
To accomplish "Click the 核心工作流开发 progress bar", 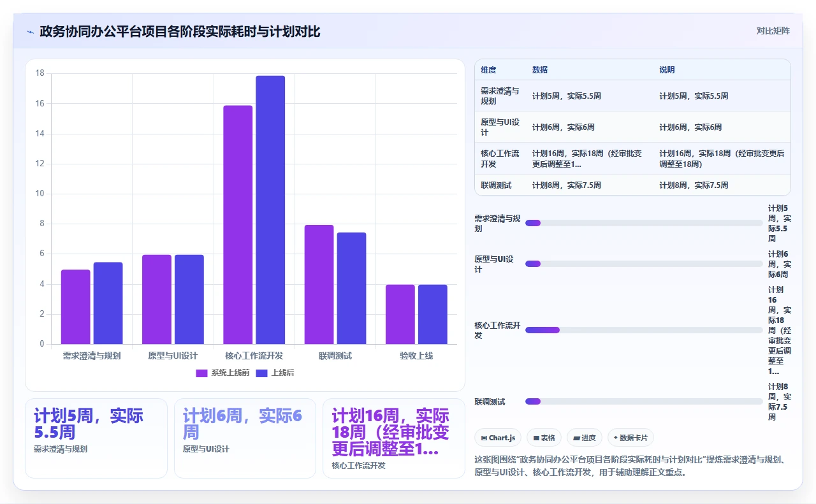I will [x=644, y=330].
